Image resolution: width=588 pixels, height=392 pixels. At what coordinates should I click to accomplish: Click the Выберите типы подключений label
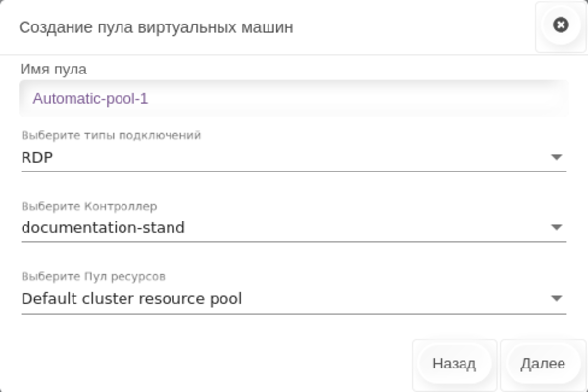(111, 135)
